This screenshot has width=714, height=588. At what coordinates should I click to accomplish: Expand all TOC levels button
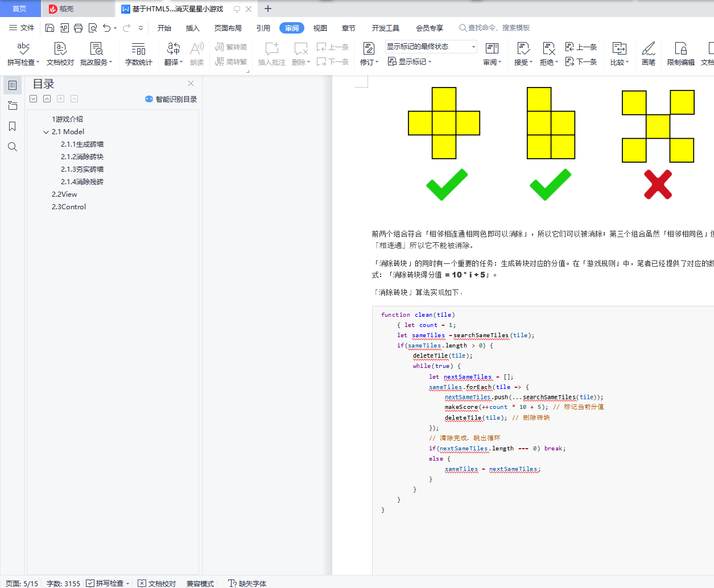(34, 99)
